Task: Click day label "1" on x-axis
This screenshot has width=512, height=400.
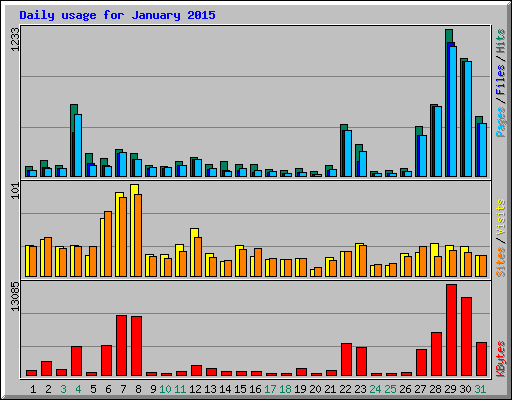Action: coord(33,389)
